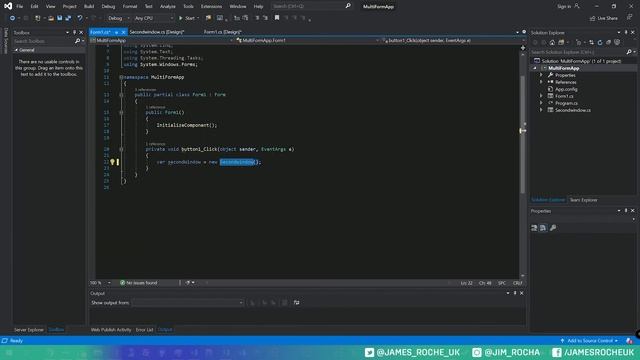Click the Categorized icon in the Properties panel
Viewport: 640px width, 360px height.
point(534,228)
